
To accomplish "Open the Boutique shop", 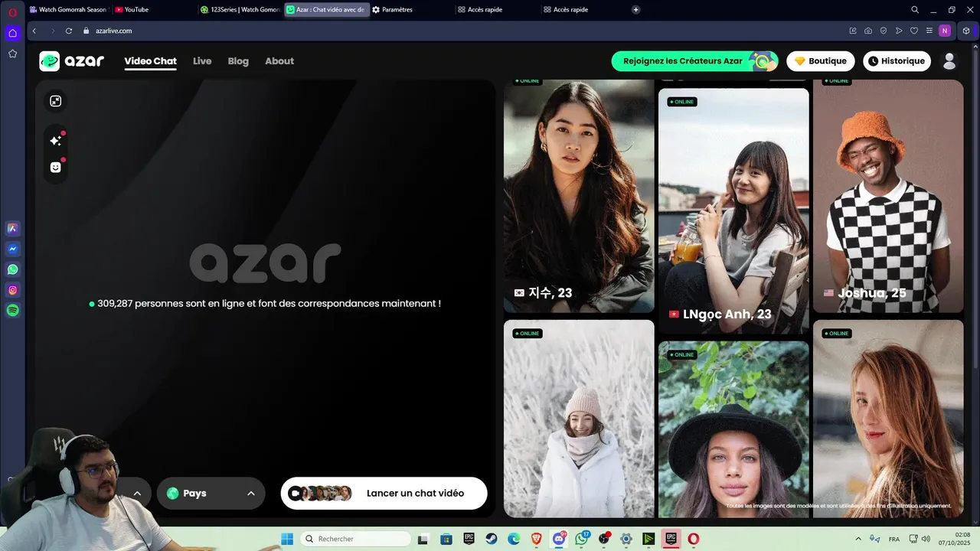I will (821, 61).
